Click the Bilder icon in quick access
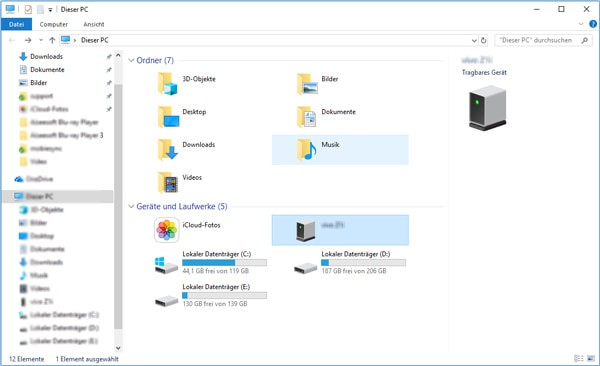 point(23,83)
